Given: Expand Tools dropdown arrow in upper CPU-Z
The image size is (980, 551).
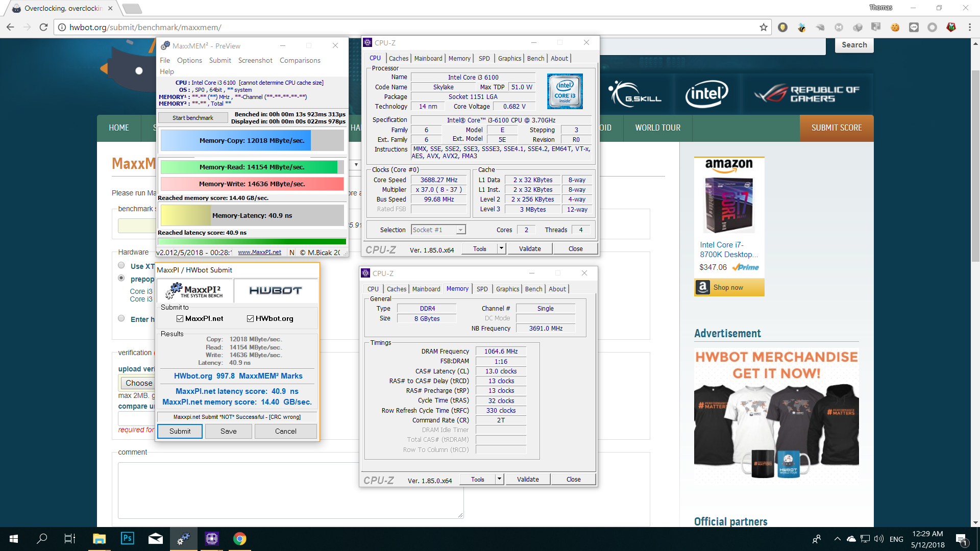Looking at the screenshot, I should (501, 248).
